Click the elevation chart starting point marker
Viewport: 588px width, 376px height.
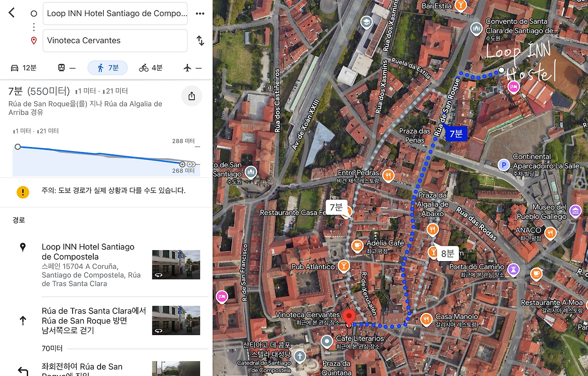(x=17, y=147)
